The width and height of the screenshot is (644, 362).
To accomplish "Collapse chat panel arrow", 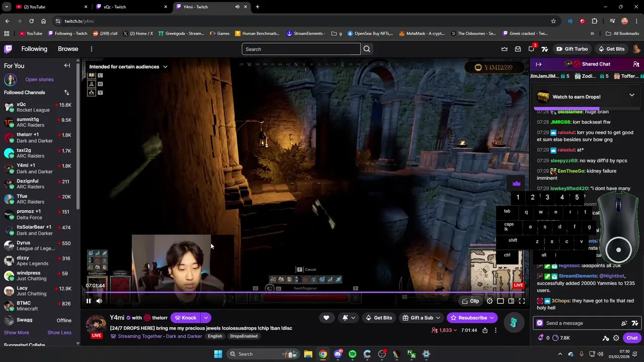I will 538,64.
